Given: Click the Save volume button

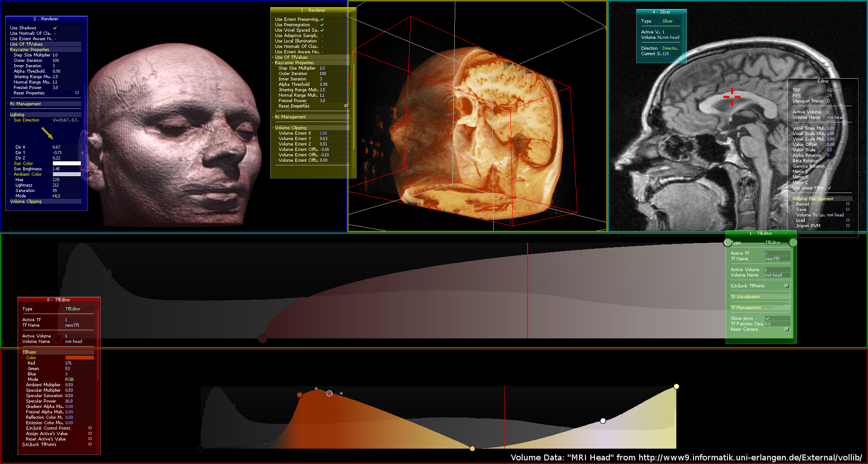Looking at the screenshot, I should (x=848, y=210).
